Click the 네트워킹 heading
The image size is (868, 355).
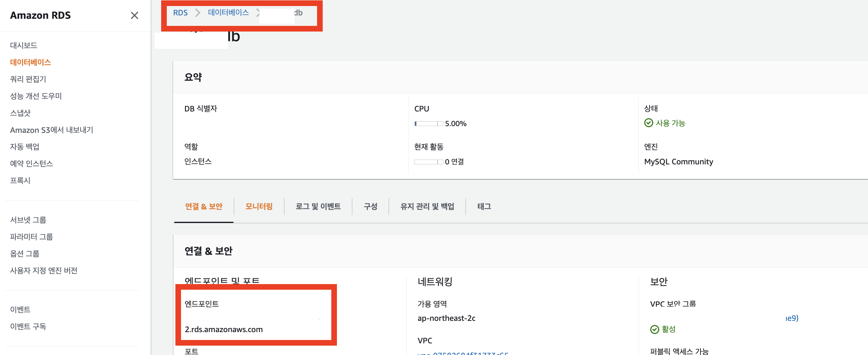(x=435, y=281)
